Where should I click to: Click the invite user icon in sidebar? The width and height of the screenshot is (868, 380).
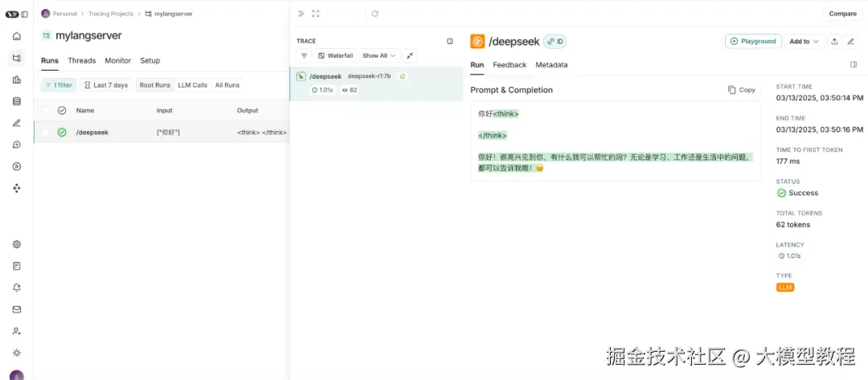point(17,331)
